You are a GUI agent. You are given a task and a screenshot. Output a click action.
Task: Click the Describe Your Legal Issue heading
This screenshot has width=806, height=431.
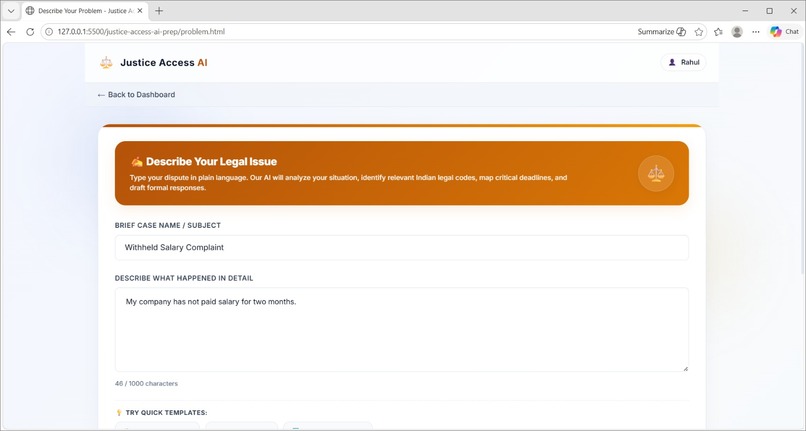click(x=211, y=161)
